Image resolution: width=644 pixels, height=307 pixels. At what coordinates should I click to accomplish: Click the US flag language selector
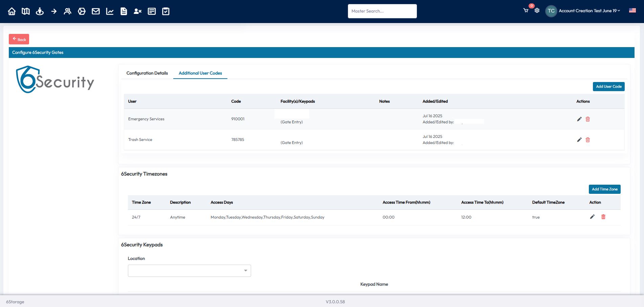click(x=632, y=11)
